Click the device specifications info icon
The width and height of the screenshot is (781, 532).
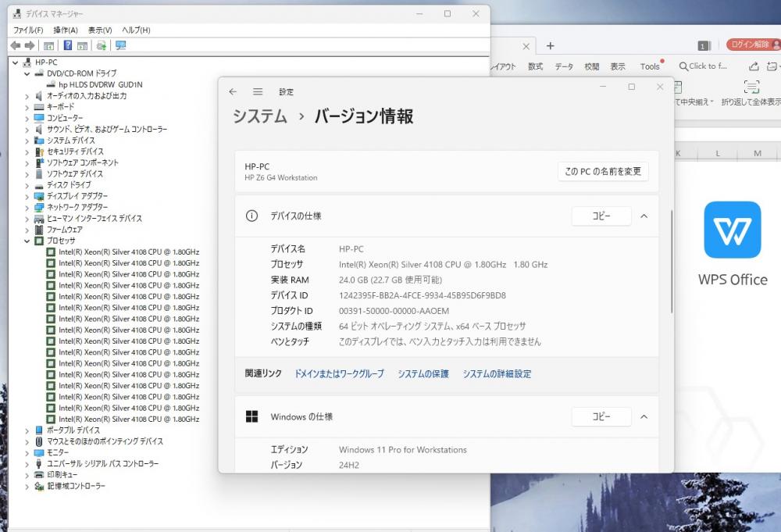pos(252,216)
